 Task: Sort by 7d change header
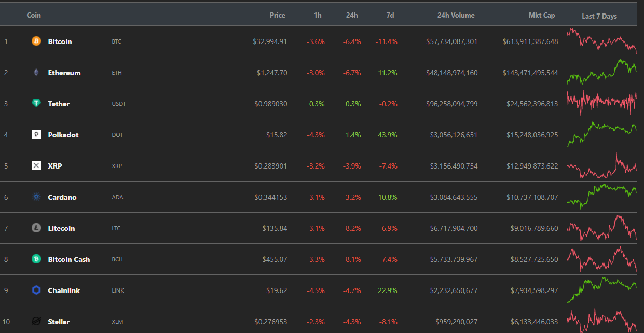(x=390, y=16)
